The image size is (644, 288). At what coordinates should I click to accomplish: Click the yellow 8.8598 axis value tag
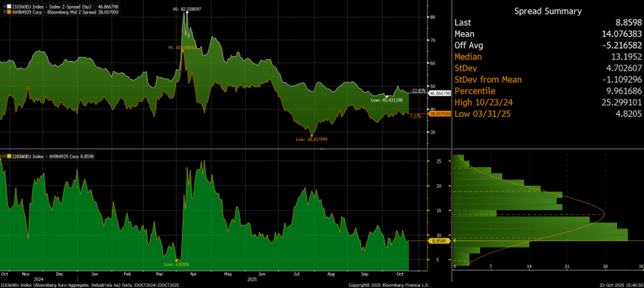pos(437,241)
